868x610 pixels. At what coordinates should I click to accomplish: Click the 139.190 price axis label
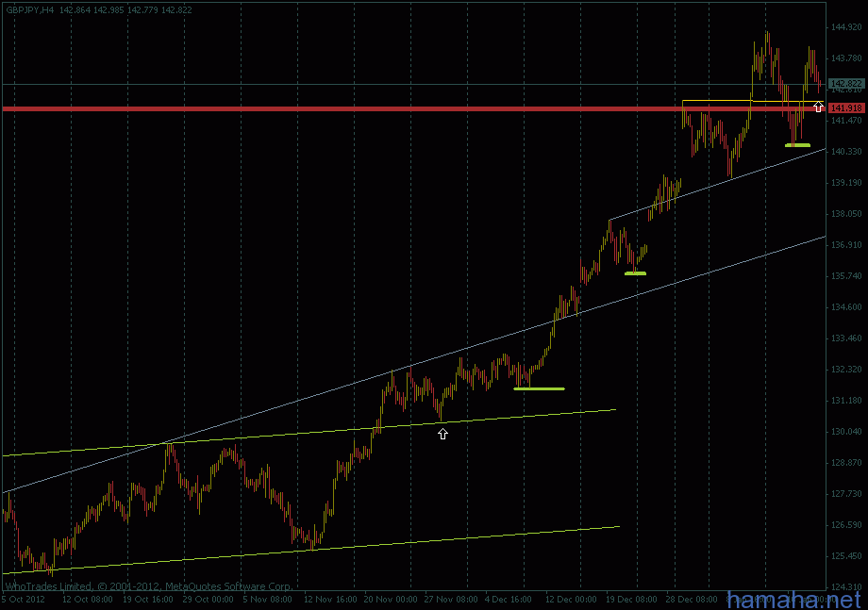tap(846, 183)
